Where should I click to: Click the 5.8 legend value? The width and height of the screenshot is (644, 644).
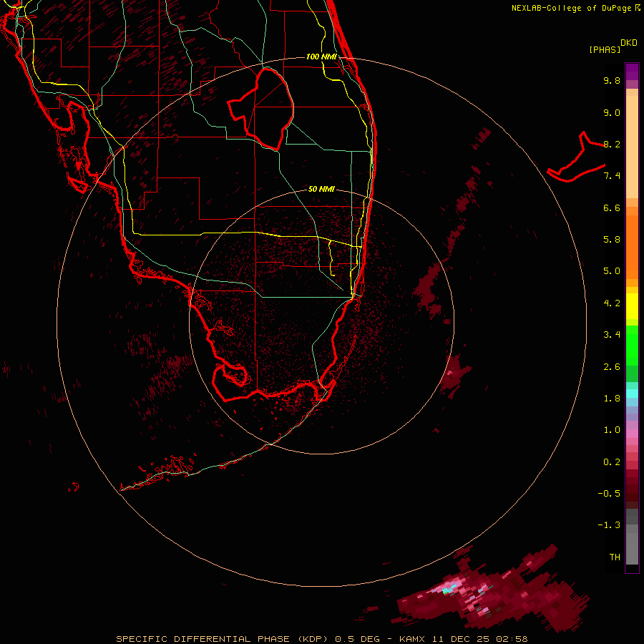tap(612, 240)
